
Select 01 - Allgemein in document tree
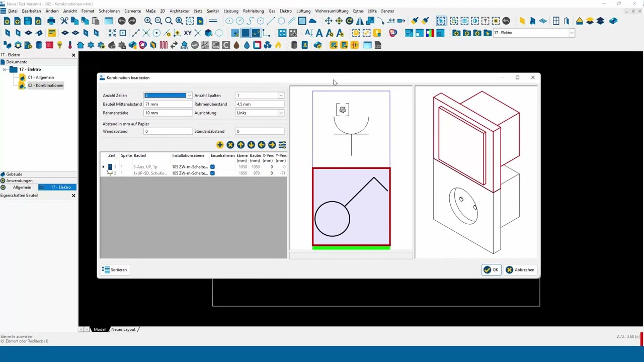click(41, 77)
